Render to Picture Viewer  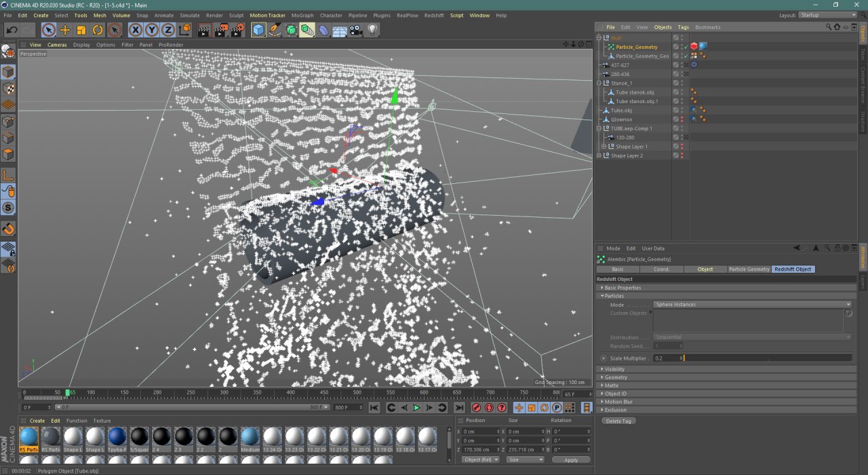(221, 30)
